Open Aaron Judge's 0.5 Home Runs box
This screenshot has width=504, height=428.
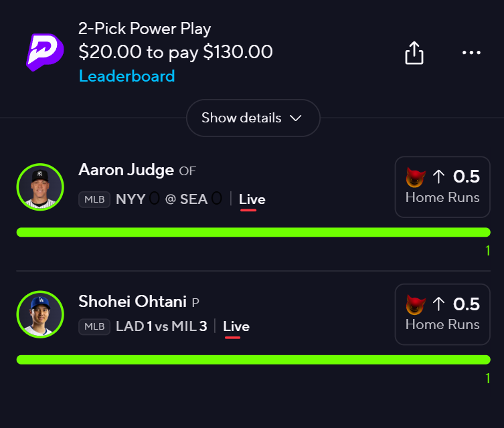(x=442, y=187)
